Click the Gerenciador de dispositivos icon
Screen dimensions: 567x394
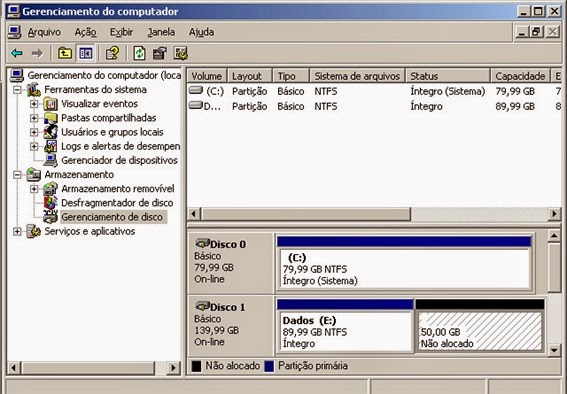[x=51, y=160]
